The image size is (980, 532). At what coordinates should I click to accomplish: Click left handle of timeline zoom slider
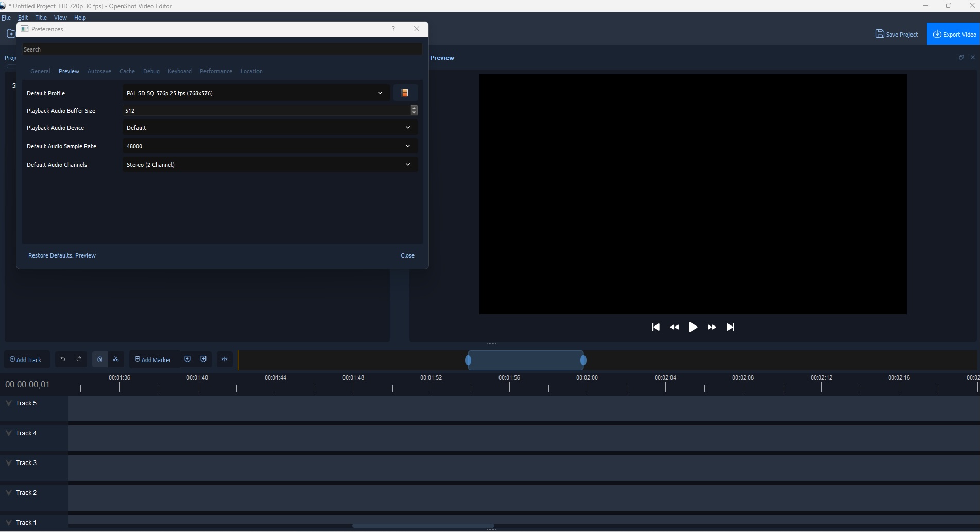click(x=468, y=361)
